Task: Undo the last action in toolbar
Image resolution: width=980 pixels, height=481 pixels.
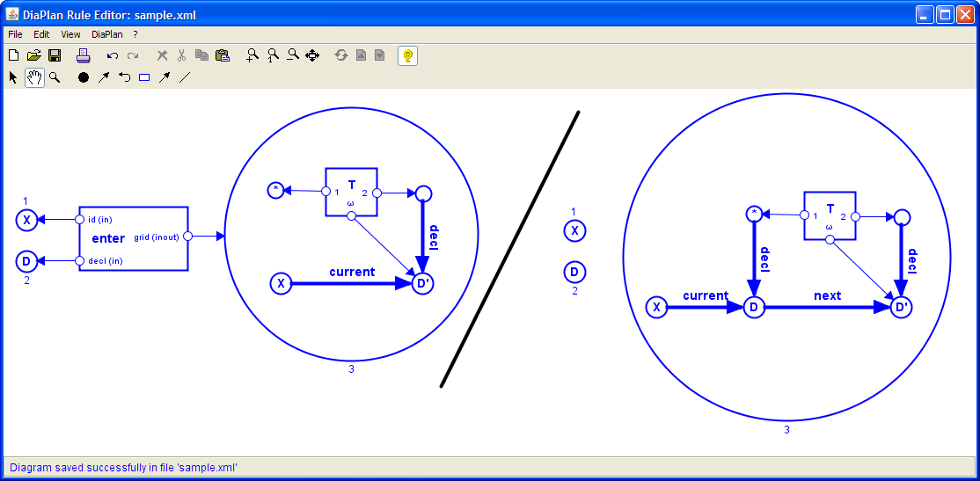Action: coord(112,55)
